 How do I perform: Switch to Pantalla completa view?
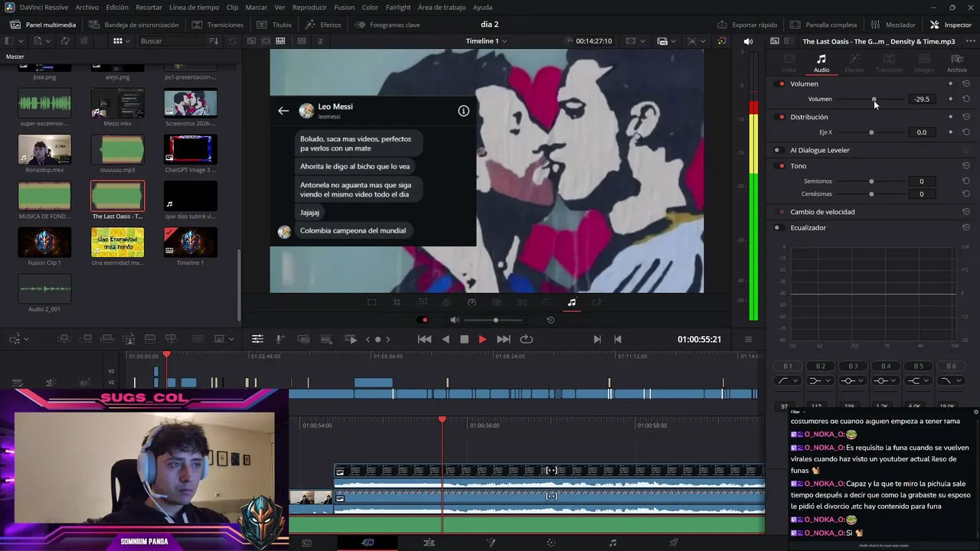coord(824,24)
